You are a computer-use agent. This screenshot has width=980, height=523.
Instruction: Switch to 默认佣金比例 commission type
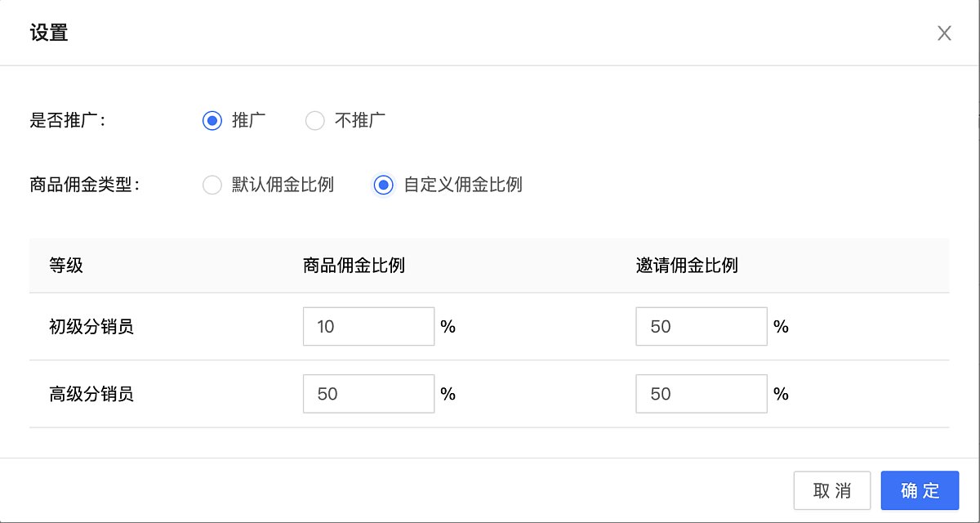pos(212,185)
